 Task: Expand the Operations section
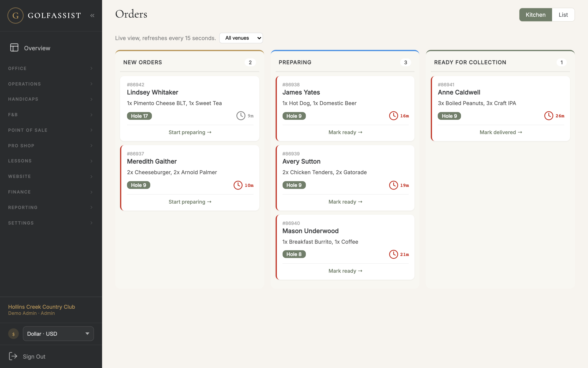[x=51, y=84]
